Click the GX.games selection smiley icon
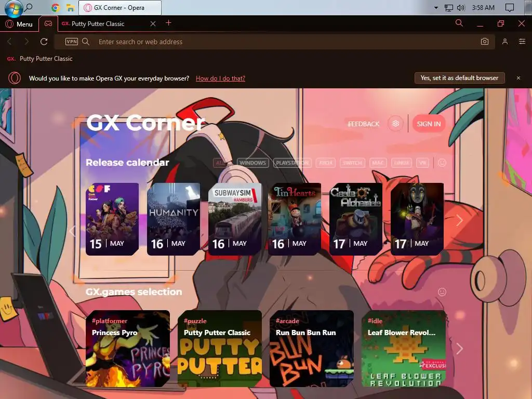 [442, 292]
